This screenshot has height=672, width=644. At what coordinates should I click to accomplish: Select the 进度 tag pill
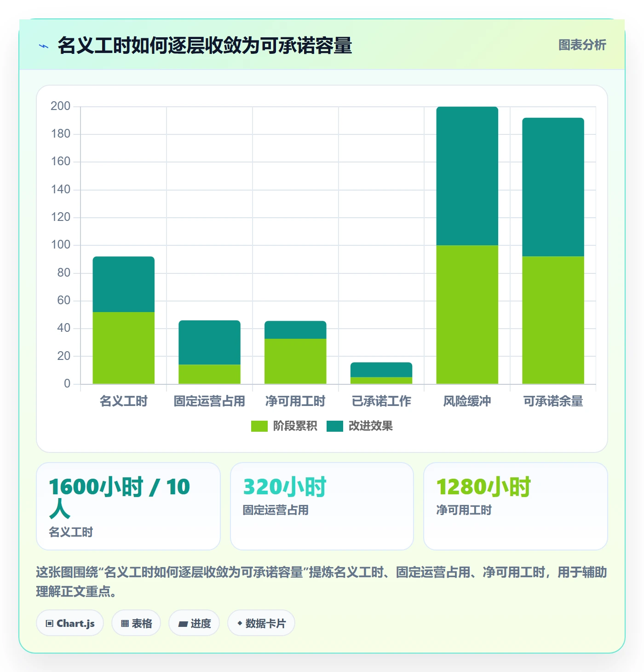pyautogui.click(x=194, y=623)
